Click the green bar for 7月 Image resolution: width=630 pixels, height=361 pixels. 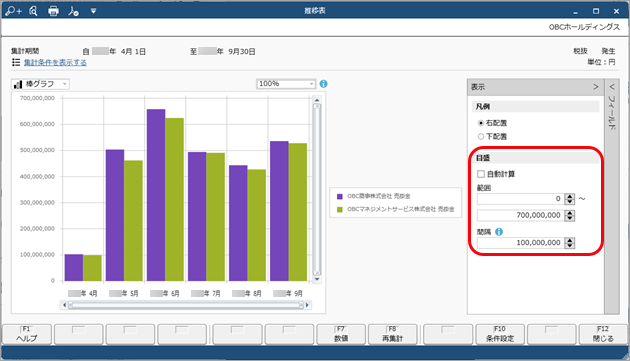216,217
